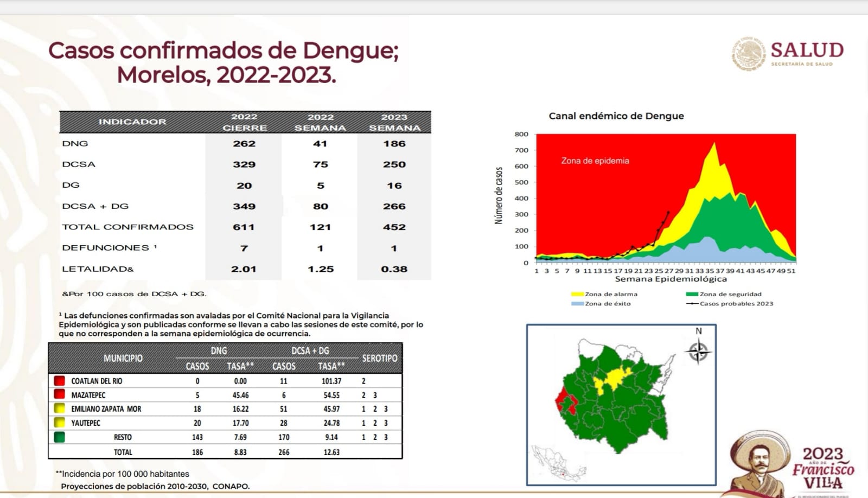Click the 'RESTO' row label
868x498 pixels.
click(123, 437)
